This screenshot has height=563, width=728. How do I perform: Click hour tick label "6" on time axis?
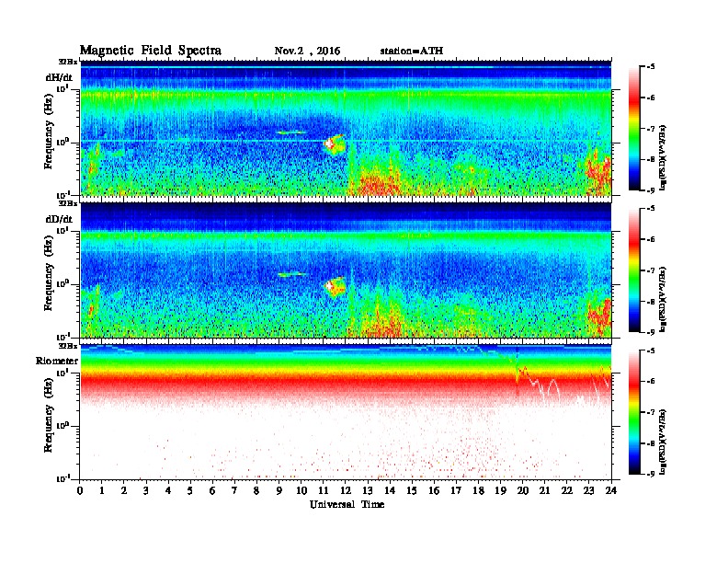coord(212,490)
